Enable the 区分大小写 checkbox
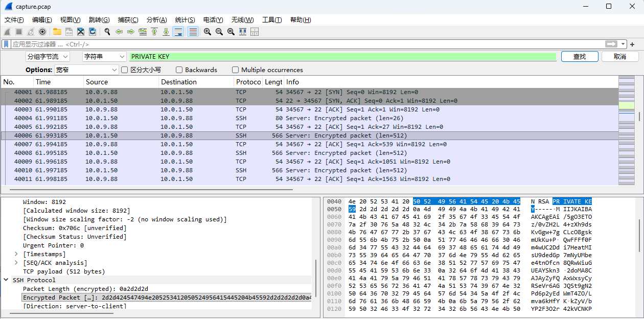Screen dimensions: 644x319 coord(124,70)
